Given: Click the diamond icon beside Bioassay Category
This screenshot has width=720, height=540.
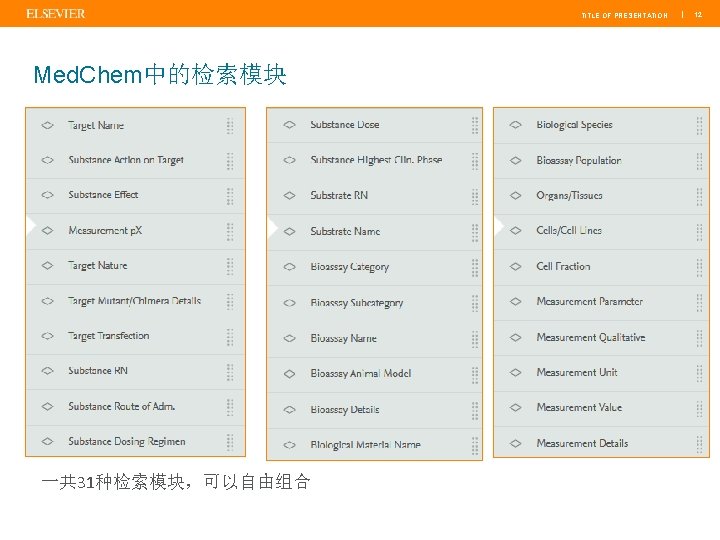Looking at the screenshot, I should (289, 266).
